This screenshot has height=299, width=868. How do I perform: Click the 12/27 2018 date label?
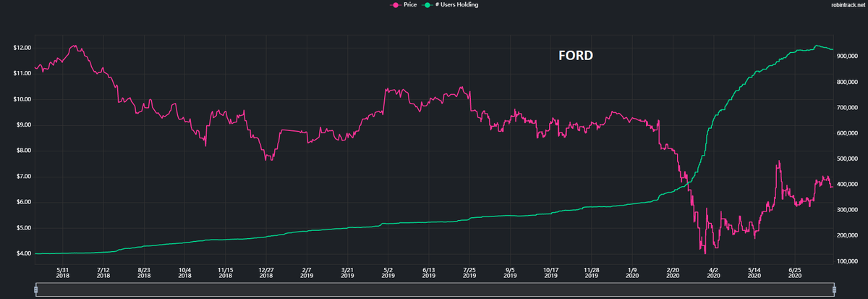[266, 272]
